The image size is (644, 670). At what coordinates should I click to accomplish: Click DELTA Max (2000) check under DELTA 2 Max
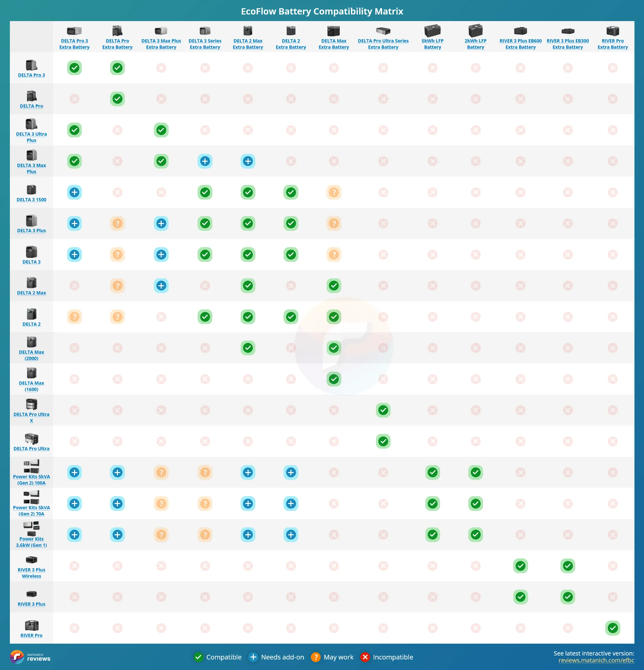[x=248, y=348]
